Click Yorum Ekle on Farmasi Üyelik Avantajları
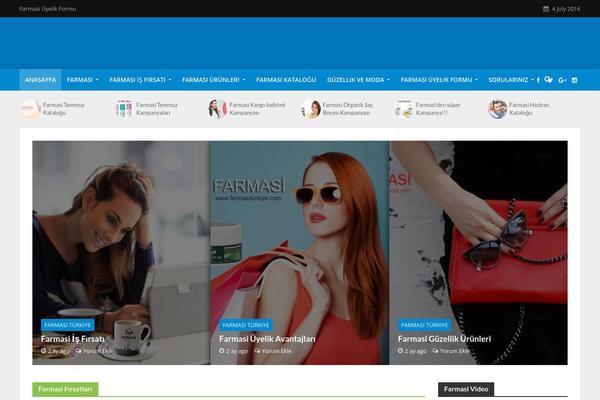 pyautogui.click(x=276, y=351)
